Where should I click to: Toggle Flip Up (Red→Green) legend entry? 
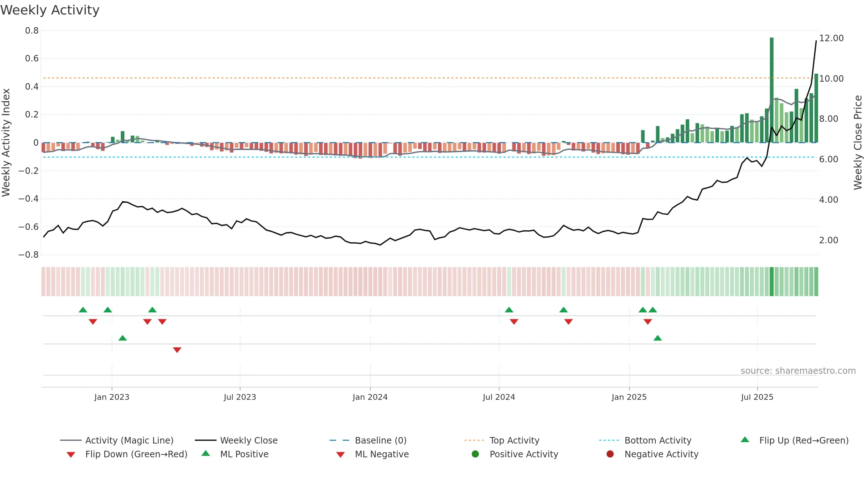click(x=795, y=440)
